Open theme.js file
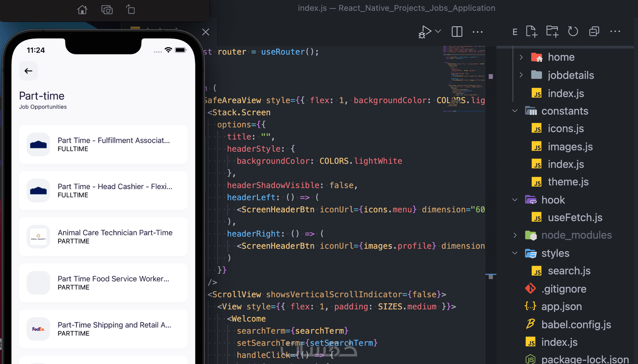This screenshot has height=364, width=638. click(568, 182)
